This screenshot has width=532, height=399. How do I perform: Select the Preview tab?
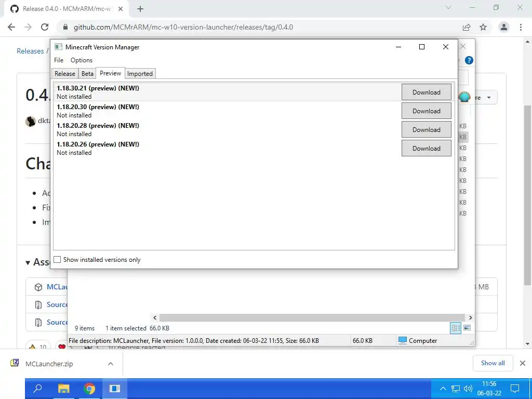coord(110,73)
